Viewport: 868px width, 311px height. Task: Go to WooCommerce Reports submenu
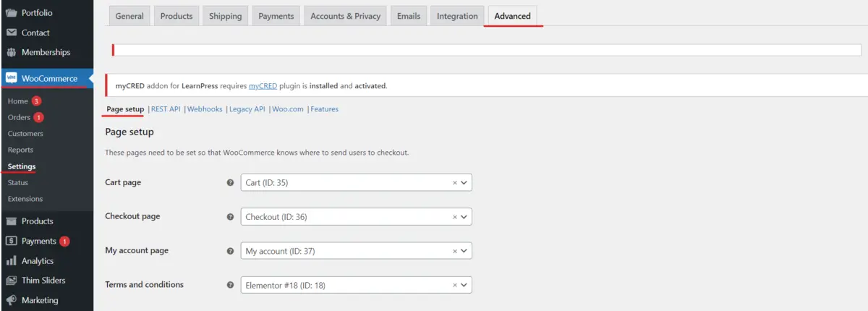click(20, 150)
